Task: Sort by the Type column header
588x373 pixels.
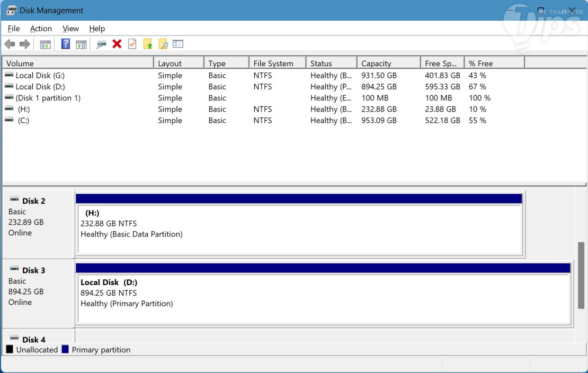Action: (x=227, y=63)
